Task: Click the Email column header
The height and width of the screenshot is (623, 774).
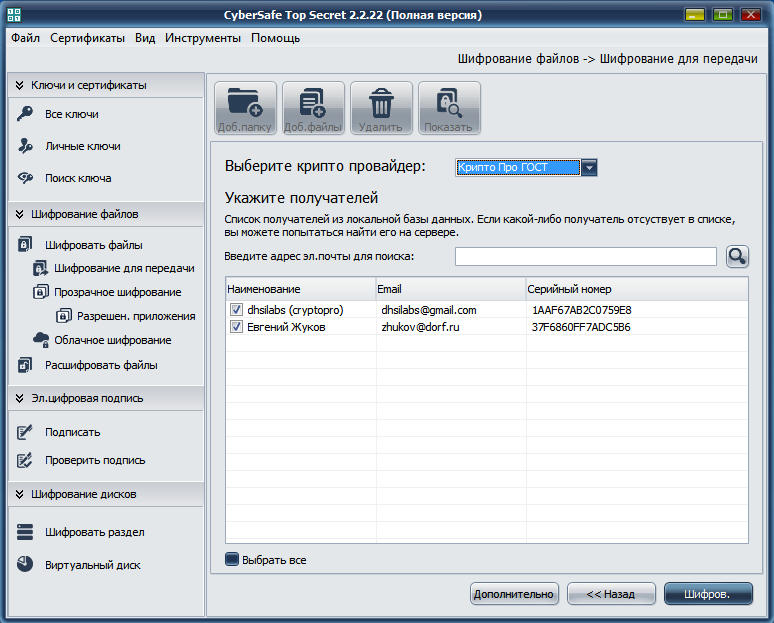Action: [x=451, y=289]
